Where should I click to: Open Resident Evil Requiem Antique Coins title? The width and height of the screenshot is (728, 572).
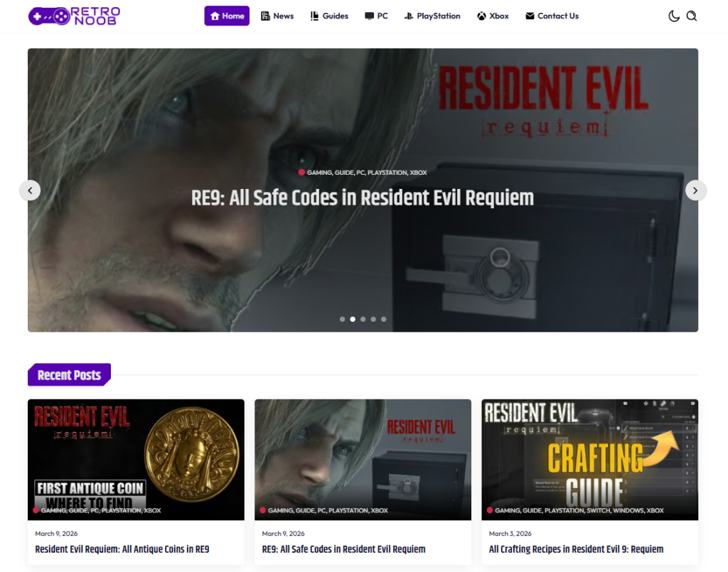click(x=122, y=549)
